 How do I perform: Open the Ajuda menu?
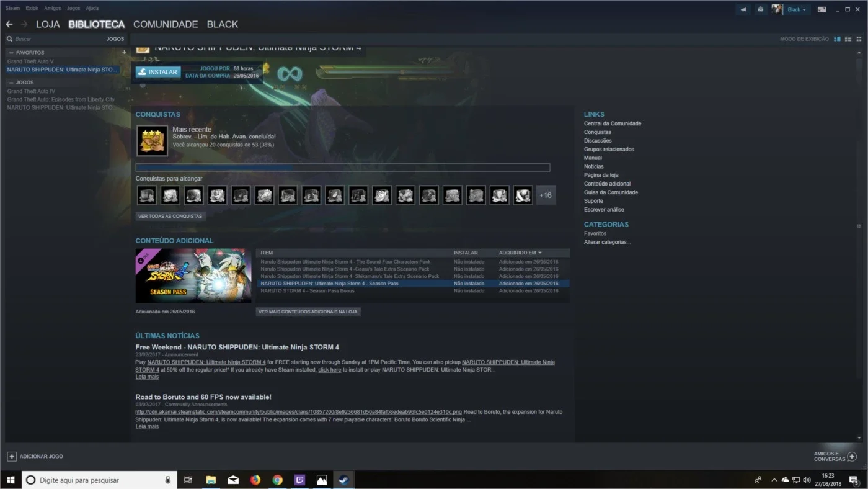coord(92,9)
